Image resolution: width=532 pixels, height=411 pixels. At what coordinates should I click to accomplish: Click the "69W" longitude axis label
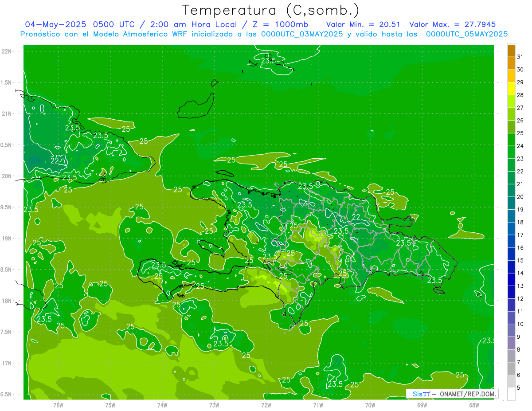(422, 405)
